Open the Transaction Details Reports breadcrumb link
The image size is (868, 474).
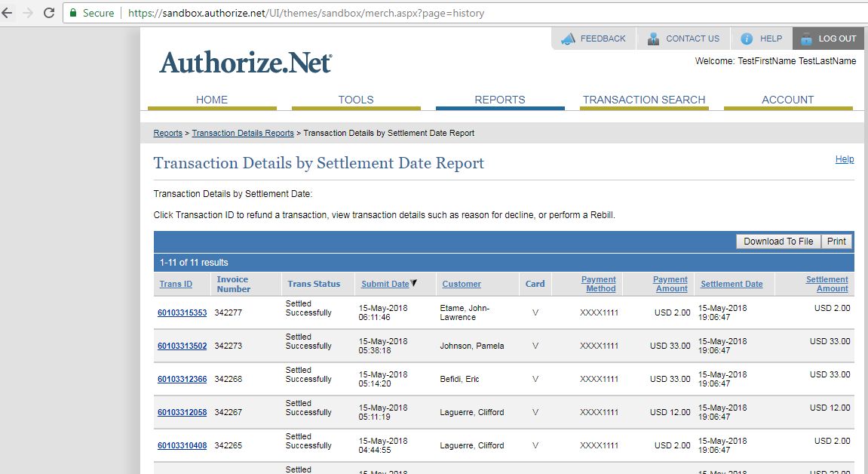[242, 133]
